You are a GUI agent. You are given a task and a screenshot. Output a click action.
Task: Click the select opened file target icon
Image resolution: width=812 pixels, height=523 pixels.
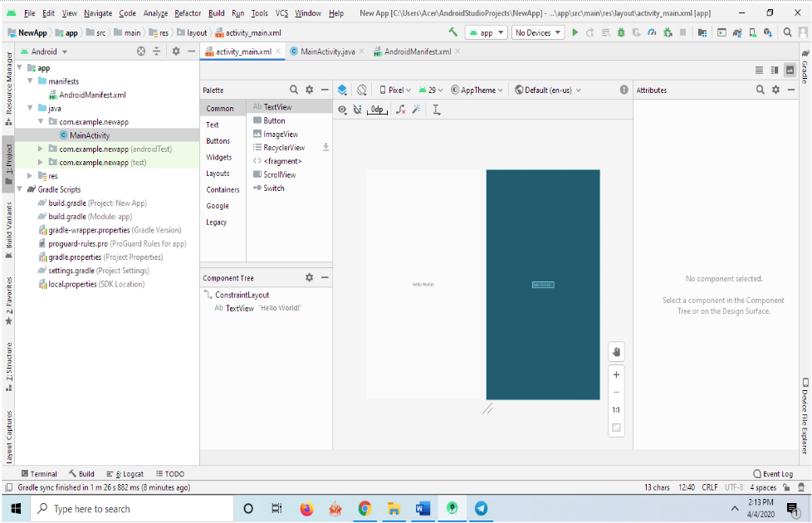tap(141, 51)
